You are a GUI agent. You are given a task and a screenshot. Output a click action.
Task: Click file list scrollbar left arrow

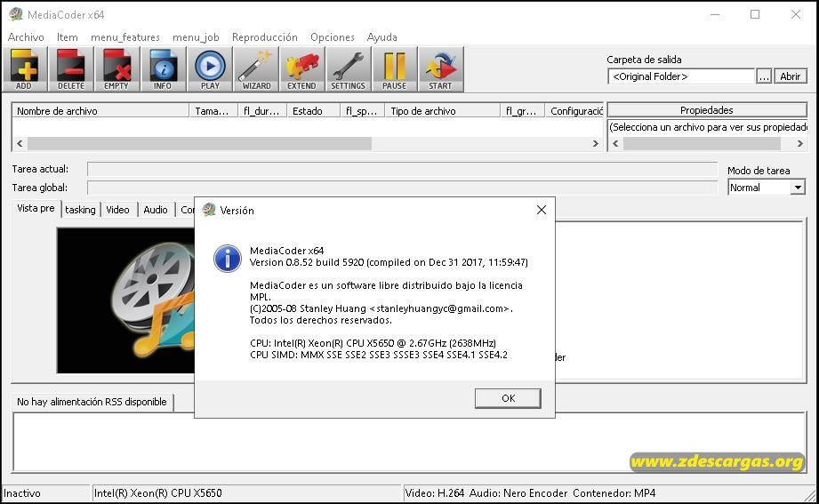click(20, 143)
